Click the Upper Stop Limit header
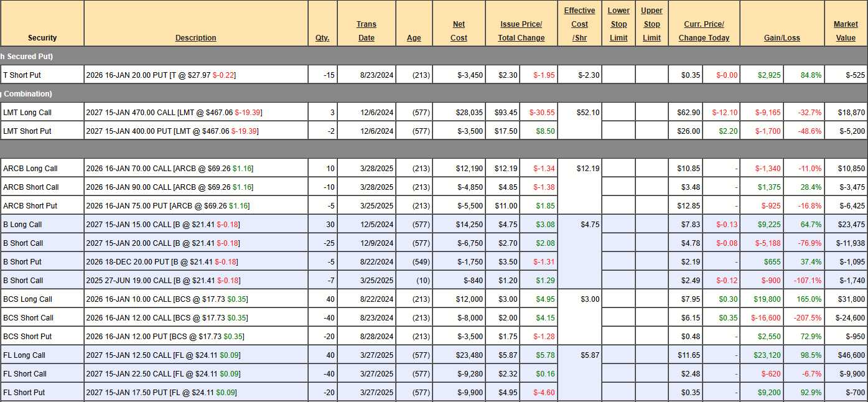 [651, 24]
